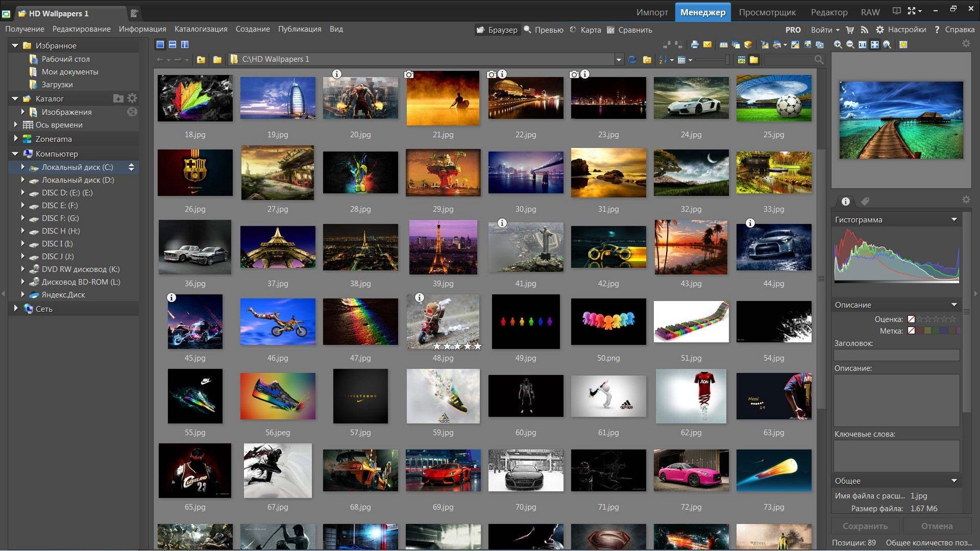Send by e-mail using the envelope icon
This screenshot has width=980, height=551.
pos(707,45)
